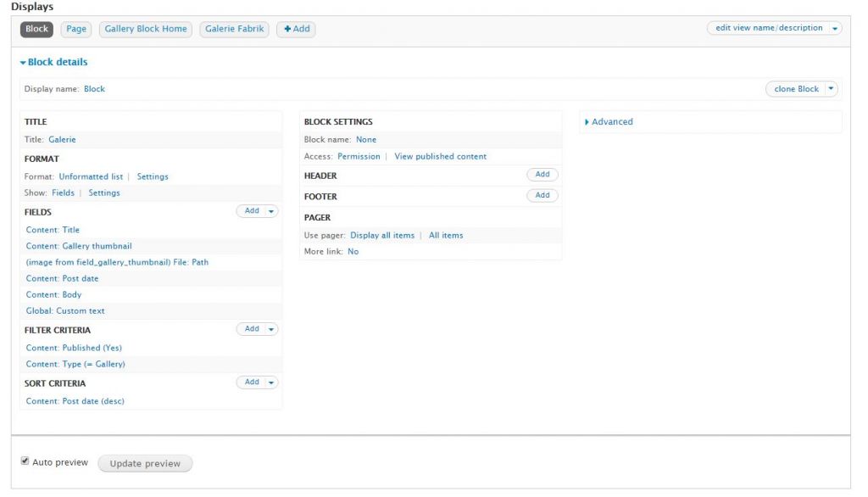Click the + Add display button
This screenshot has height=497, width=868.
point(297,29)
